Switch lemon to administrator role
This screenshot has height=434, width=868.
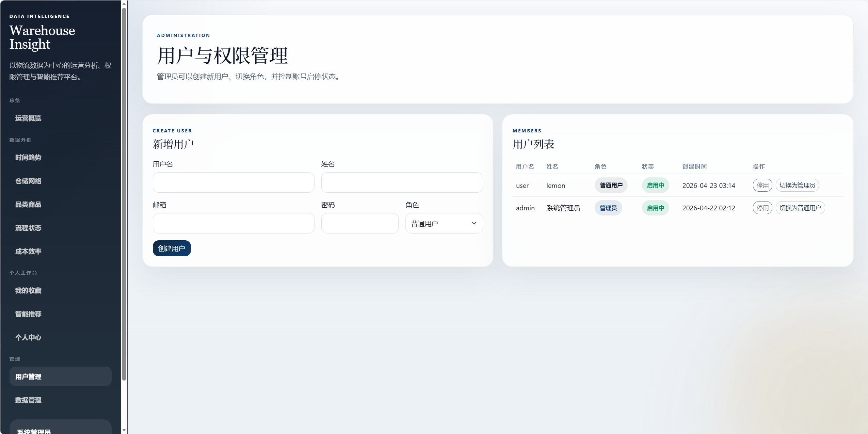coord(797,186)
